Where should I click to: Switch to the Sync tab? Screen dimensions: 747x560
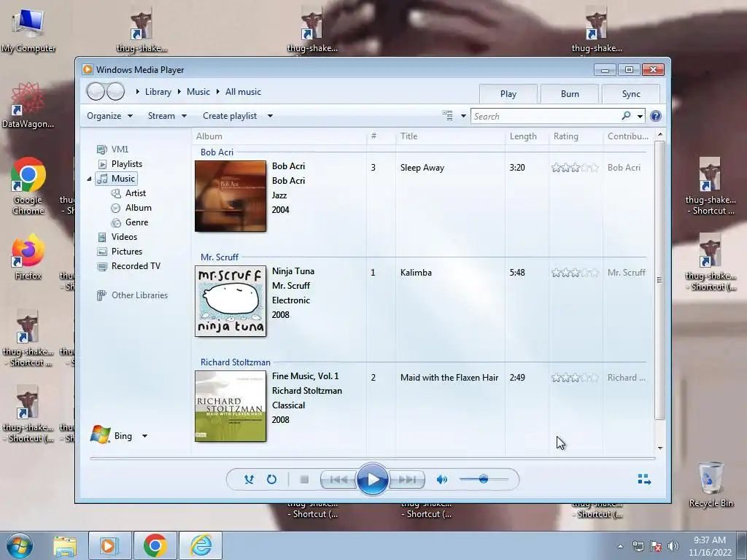pyautogui.click(x=631, y=94)
